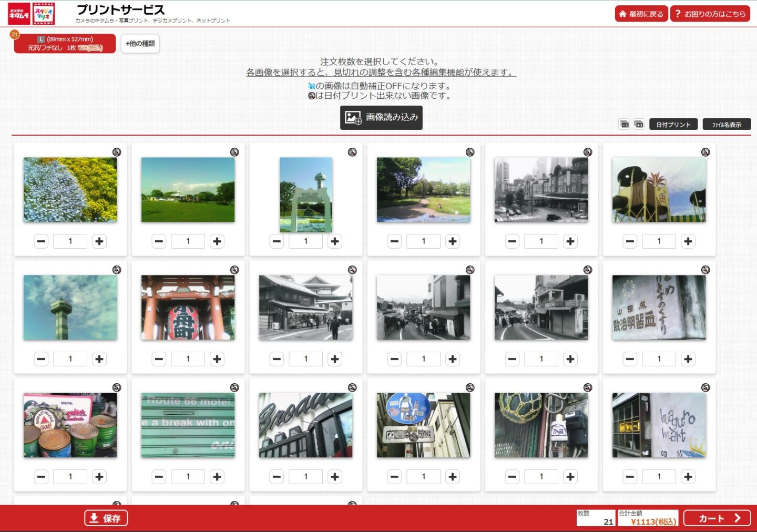757x532 pixels.
Task: Click the 枚数 total sheet count box
Action: pyautogui.click(x=596, y=518)
